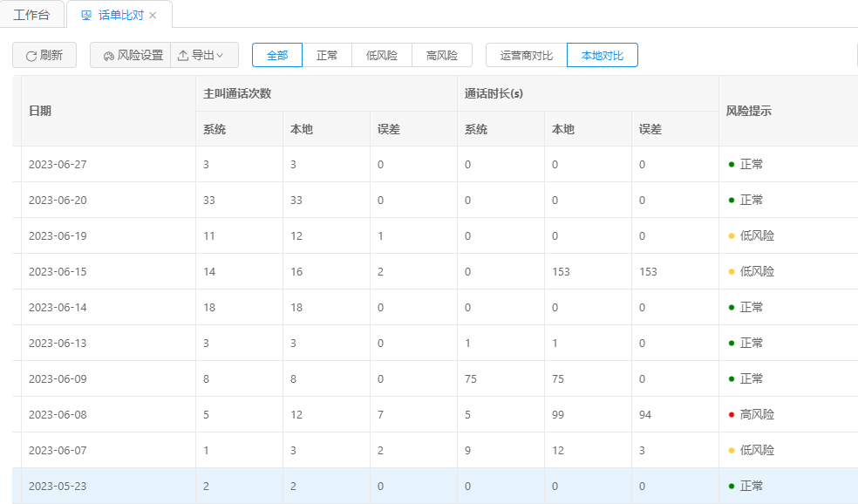Filter by 高风险 status
The height and width of the screenshot is (504, 858).
pos(442,55)
